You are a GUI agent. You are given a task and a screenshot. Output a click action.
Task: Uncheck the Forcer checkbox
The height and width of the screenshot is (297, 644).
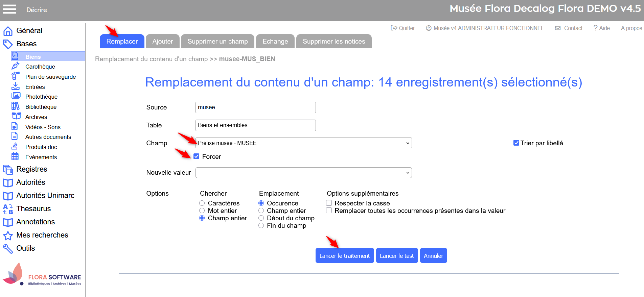[197, 156]
